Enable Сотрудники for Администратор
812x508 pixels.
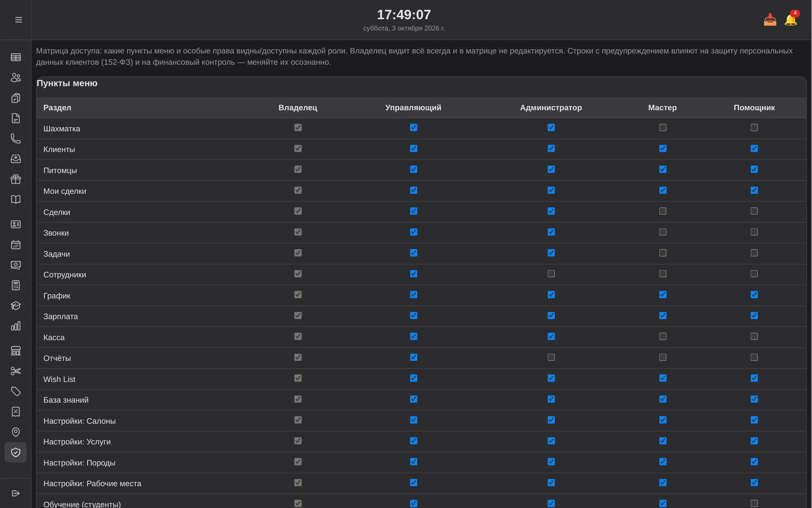coord(551,274)
